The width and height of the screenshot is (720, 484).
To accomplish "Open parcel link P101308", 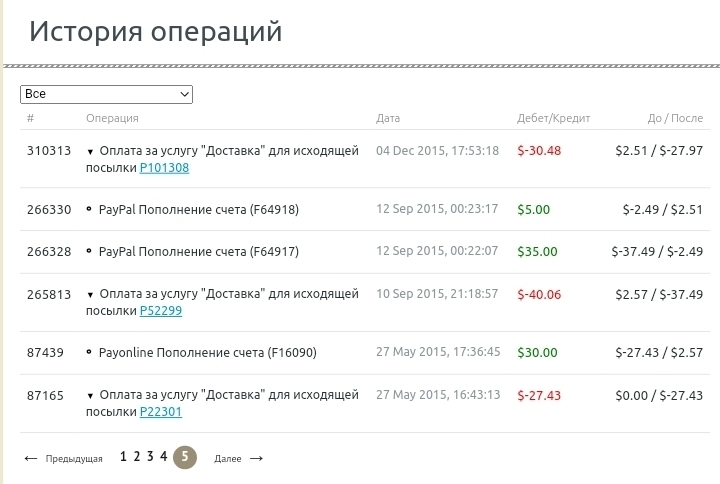I will click(x=164, y=168).
